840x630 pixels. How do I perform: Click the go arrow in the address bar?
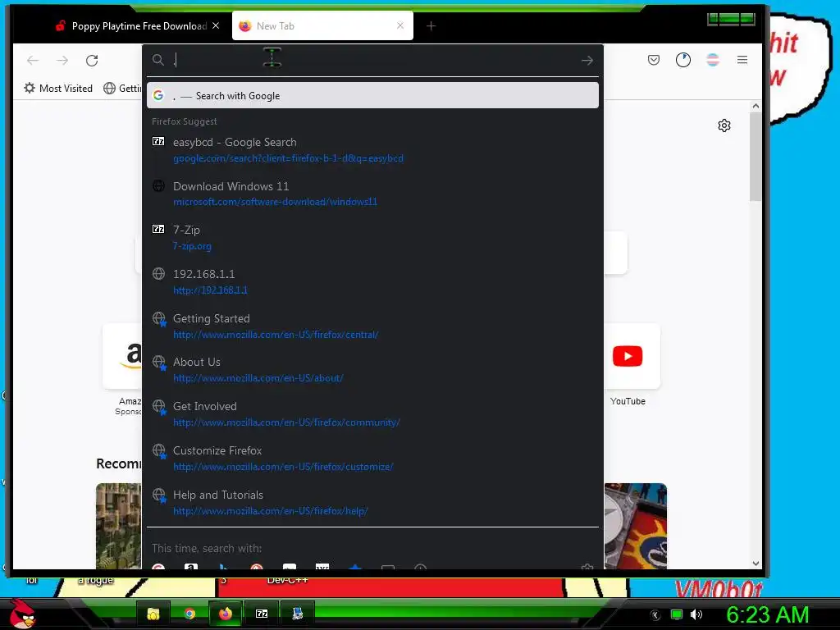(x=587, y=61)
